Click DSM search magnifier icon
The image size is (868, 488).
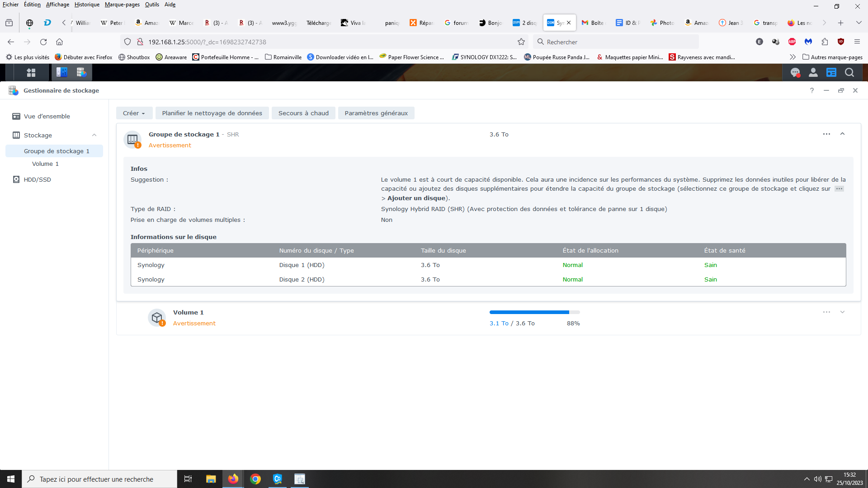(849, 72)
